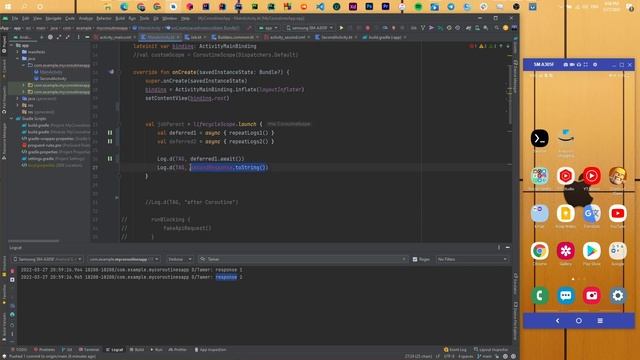Click the suspend call gutter icon beside deferred1 line
The image size is (640, 360).
coord(110,133)
